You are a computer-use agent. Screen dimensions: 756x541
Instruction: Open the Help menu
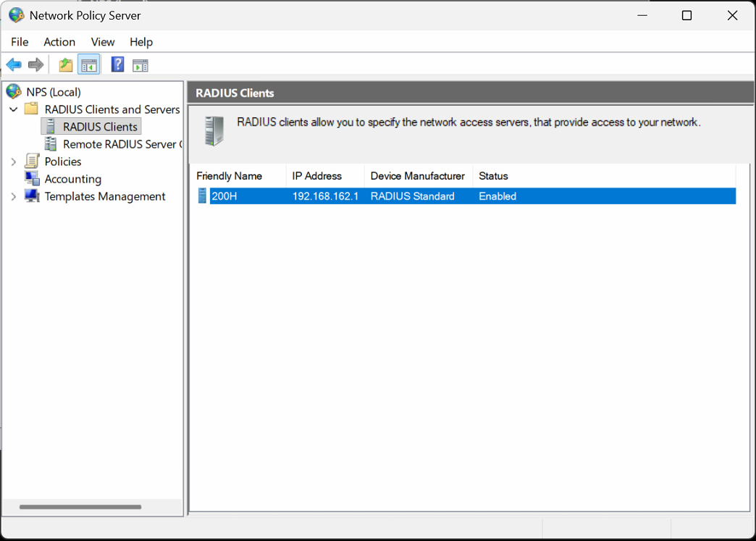click(x=140, y=42)
